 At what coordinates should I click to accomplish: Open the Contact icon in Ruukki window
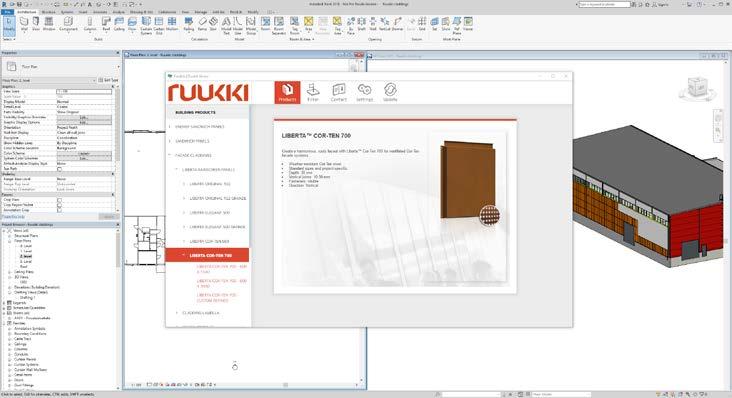tap(338, 92)
